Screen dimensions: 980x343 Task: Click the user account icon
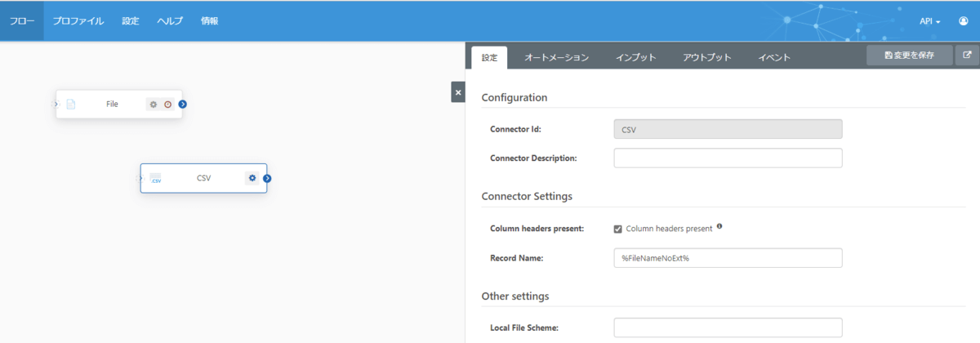click(x=964, y=21)
